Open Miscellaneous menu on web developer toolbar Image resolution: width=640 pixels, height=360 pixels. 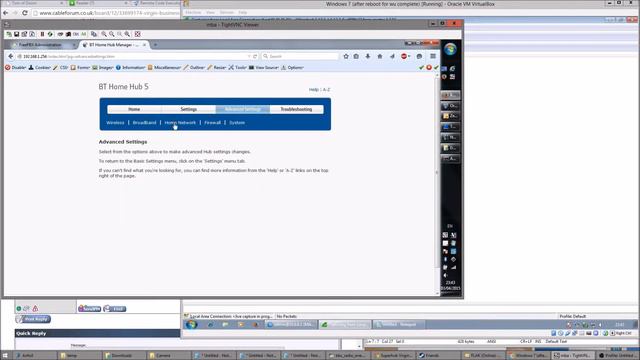click(164, 67)
